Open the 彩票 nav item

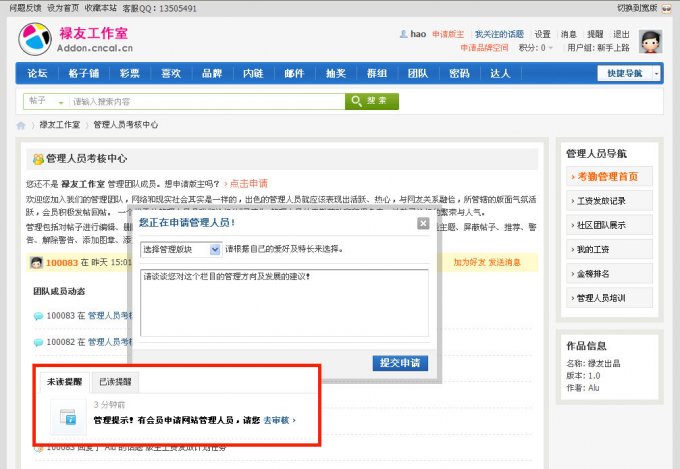(130, 73)
